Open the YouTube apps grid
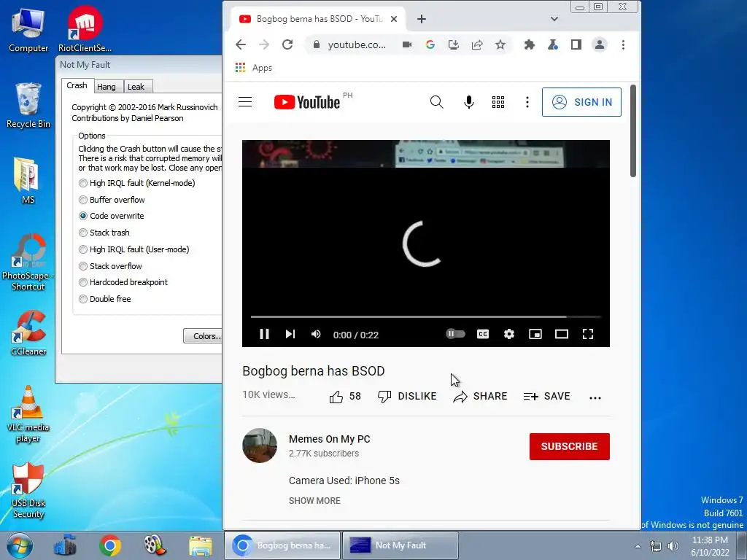Image resolution: width=747 pixels, height=560 pixels. coord(498,102)
